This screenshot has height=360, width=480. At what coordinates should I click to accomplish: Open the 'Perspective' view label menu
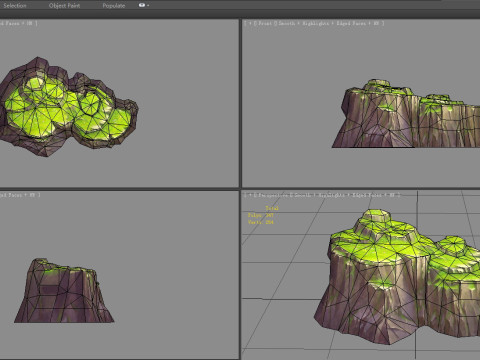(x=273, y=195)
